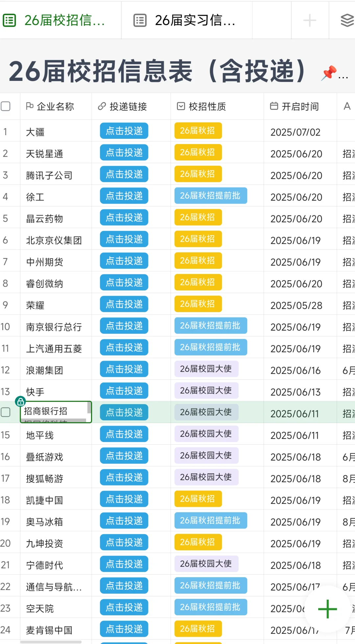Click the 26届秋招 tag for 九坤投资
The height and width of the screenshot is (644, 355).
[198, 542]
